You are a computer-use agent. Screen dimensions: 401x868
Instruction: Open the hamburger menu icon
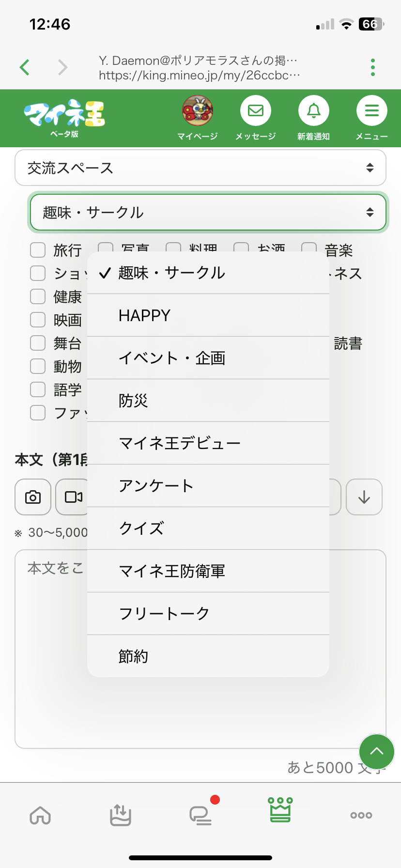point(371,111)
